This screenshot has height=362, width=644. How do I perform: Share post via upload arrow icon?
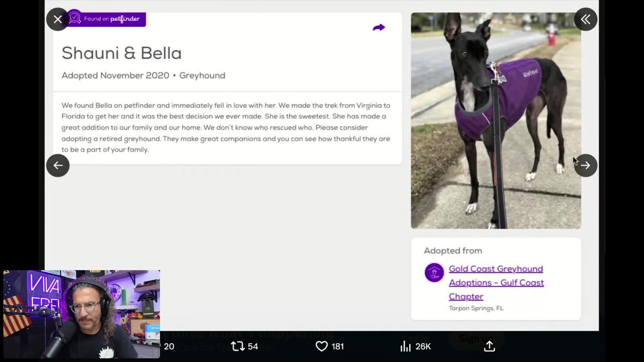point(489,346)
